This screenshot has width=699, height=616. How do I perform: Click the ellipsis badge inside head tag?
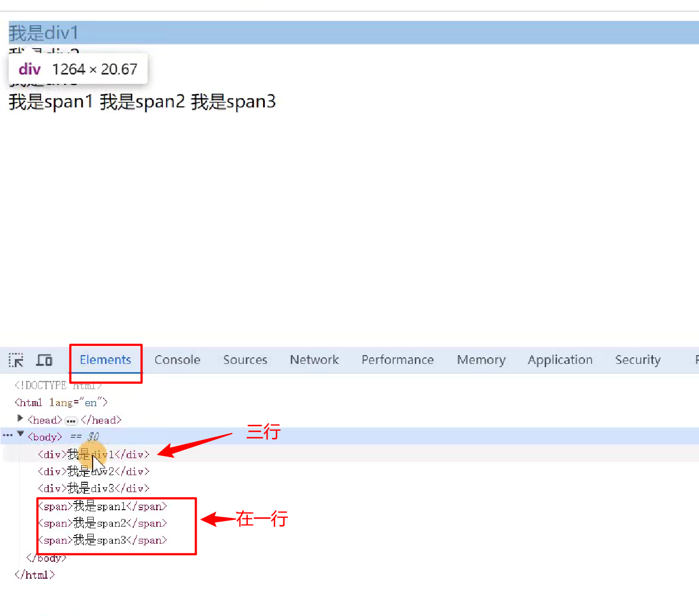pyautogui.click(x=71, y=421)
